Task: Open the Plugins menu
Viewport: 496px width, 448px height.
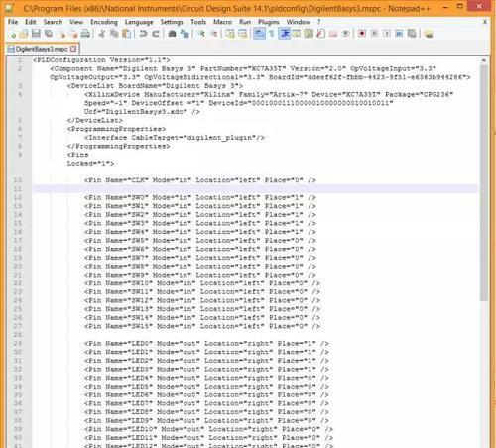Action: (269, 22)
